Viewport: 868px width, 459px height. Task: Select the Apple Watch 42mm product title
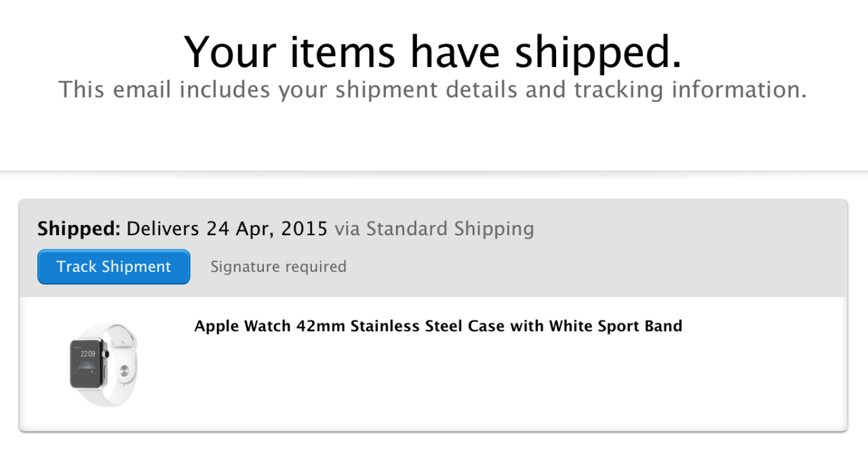(438, 326)
